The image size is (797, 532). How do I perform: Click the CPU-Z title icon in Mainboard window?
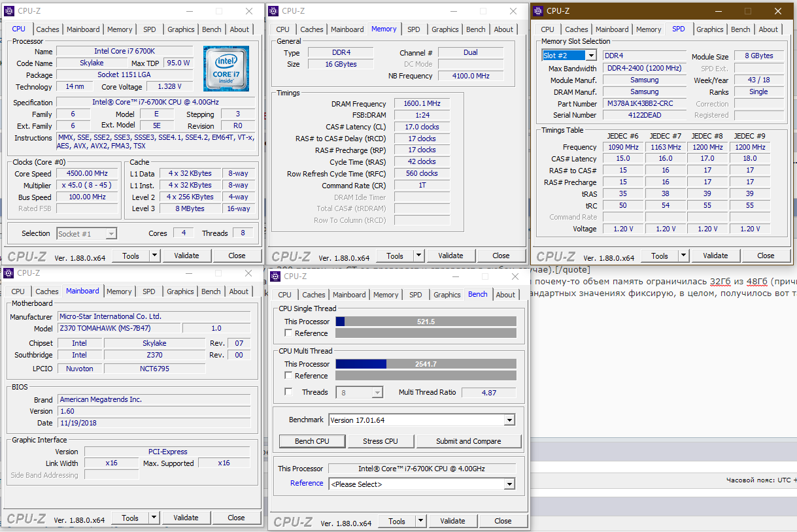click(x=9, y=273)
